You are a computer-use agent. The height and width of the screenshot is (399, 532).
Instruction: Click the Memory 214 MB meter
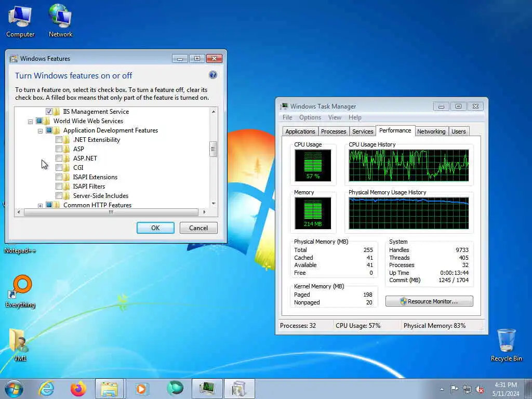point(313,214)
